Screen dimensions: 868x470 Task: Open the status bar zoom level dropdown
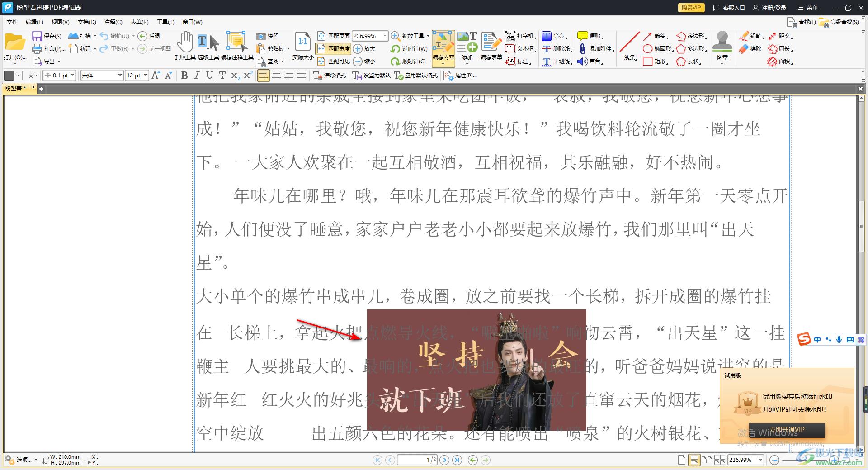tap(761, 460)
